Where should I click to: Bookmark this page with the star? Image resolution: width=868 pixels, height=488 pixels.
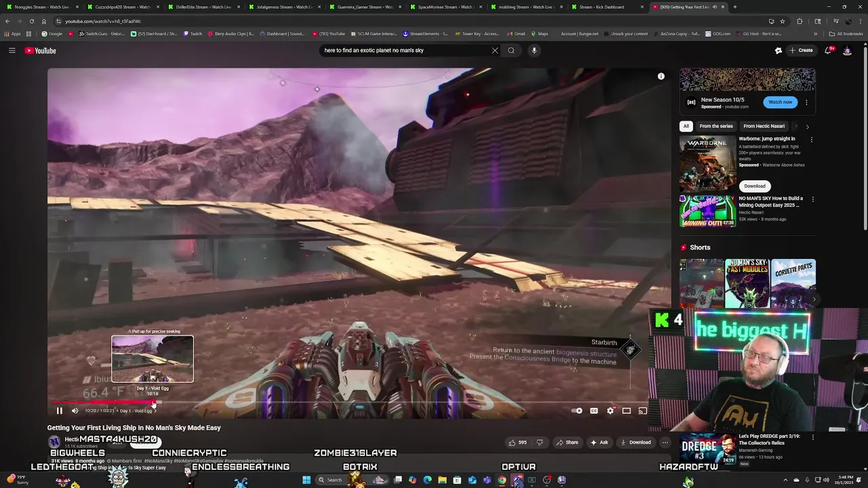783,21
